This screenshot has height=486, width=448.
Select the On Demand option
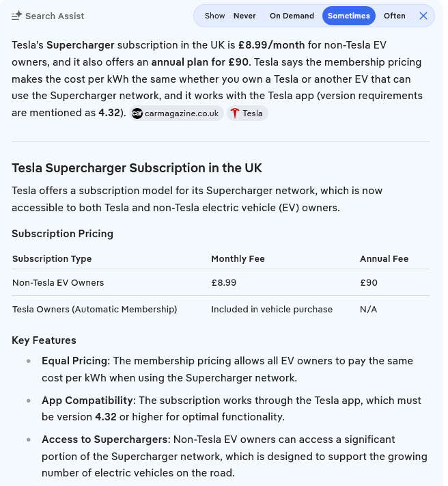click(x=292, y=16)
